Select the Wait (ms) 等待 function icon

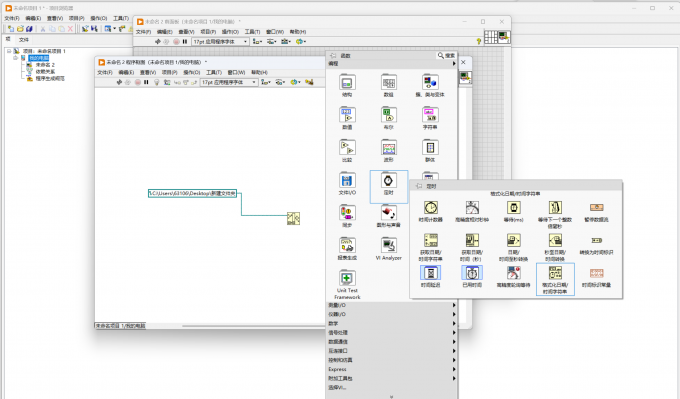(x=513, y=208)
